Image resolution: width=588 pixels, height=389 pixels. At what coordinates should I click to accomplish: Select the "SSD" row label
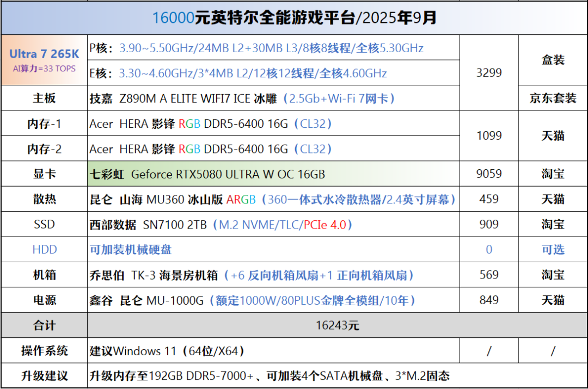[44, 225]
